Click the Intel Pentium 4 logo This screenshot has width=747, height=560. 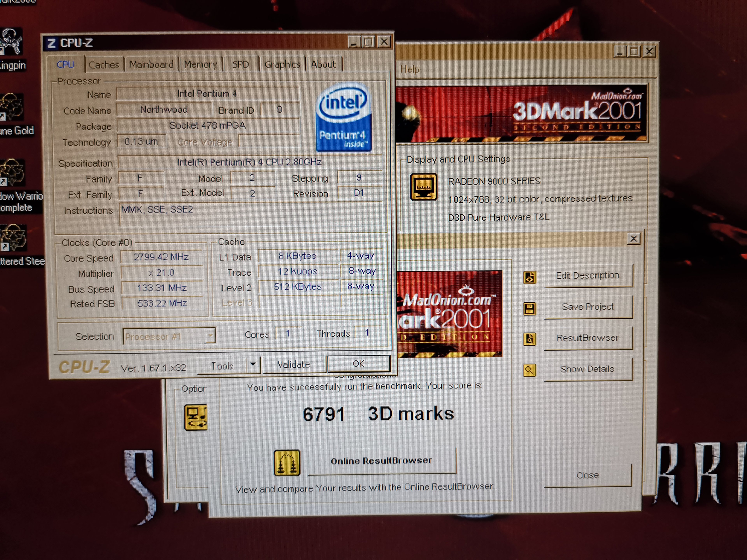tap(344, 117)
